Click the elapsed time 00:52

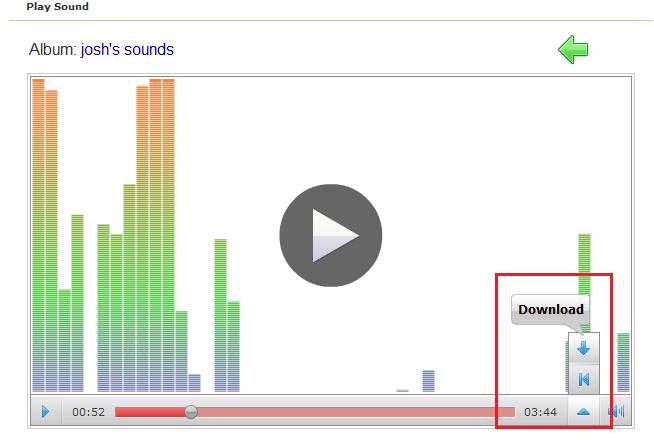88,411
